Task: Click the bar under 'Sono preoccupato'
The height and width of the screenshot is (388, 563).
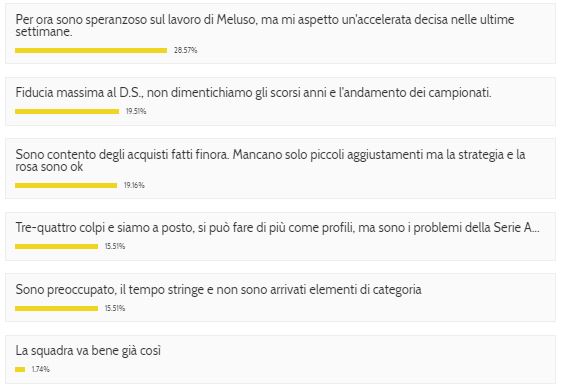Action: [x=56, y=309]
